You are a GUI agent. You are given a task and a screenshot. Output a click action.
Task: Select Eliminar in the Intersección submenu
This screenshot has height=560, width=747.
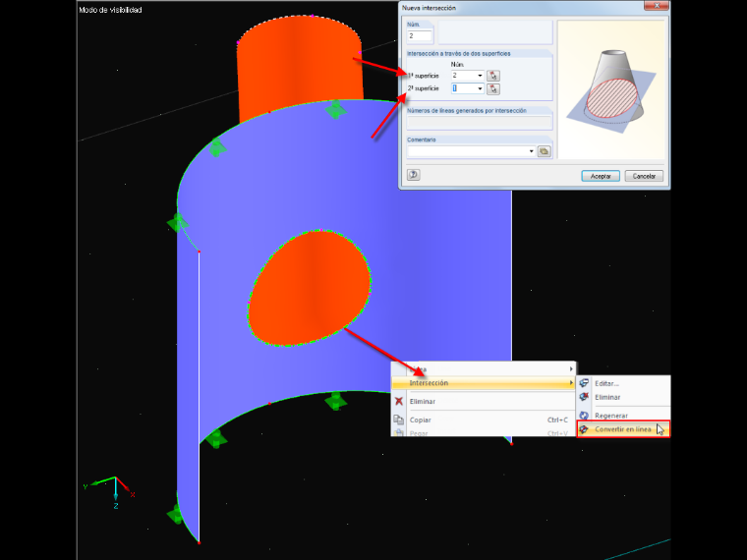(x=623, y=397)
